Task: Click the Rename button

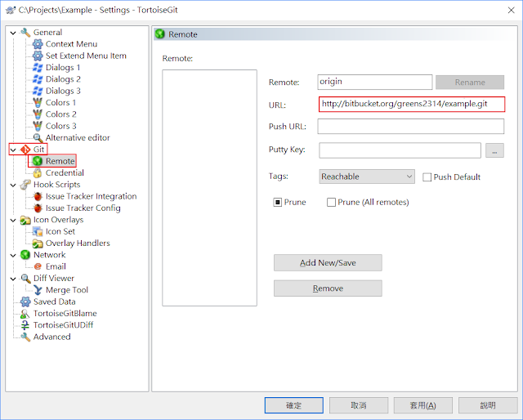Action: click(470, 82)
